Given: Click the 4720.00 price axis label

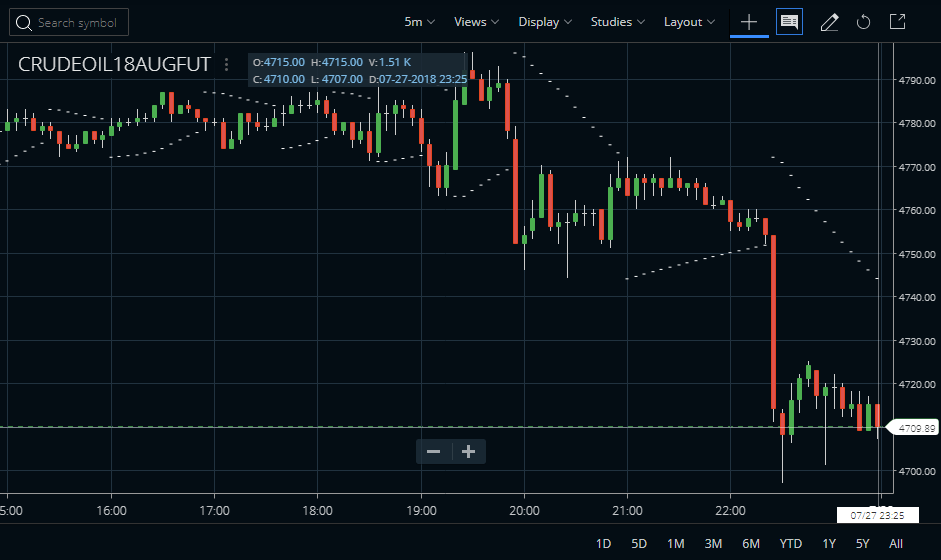Looking at the screenshot, I should [917, 385].
